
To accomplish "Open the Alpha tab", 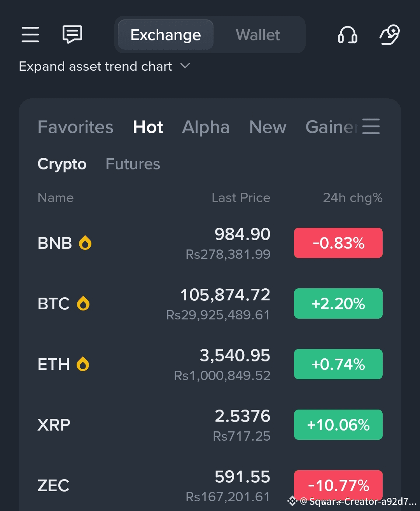I will (206, 127).
